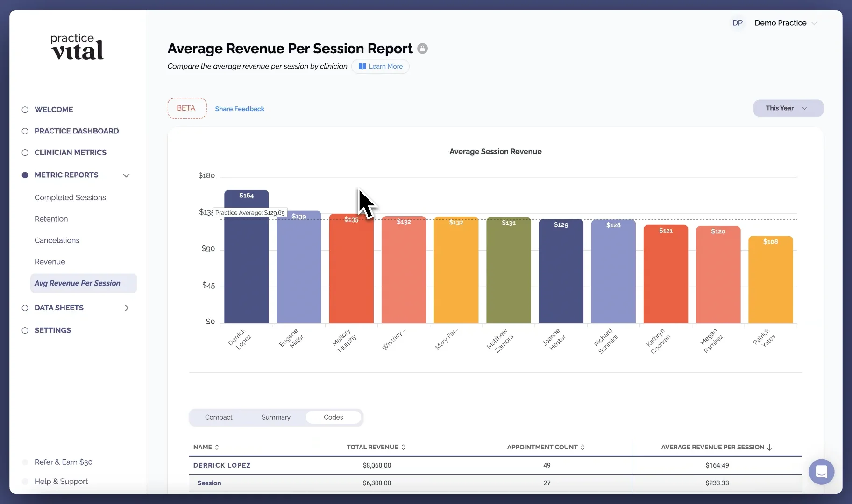Viewport: 852px width, 504px height.
Task: Click the lock icon beside the report title
Action: [x=422, y=49]
